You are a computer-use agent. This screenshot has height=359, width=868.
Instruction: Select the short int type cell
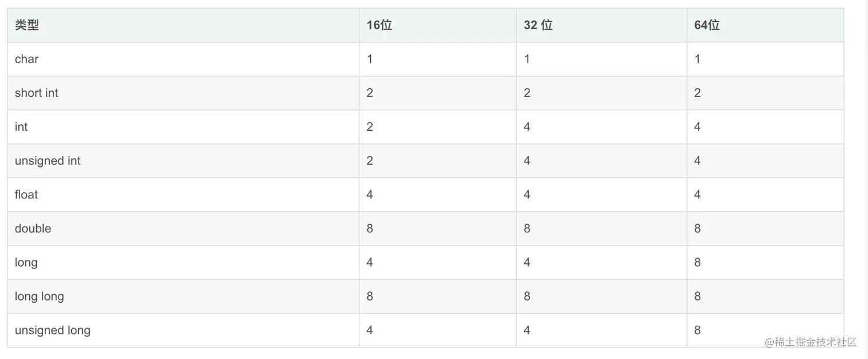(x=37, y=93)
